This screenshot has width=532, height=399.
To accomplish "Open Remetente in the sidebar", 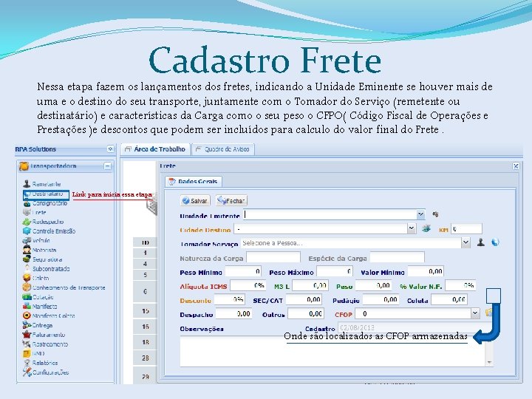I will [x=42, y=184].
